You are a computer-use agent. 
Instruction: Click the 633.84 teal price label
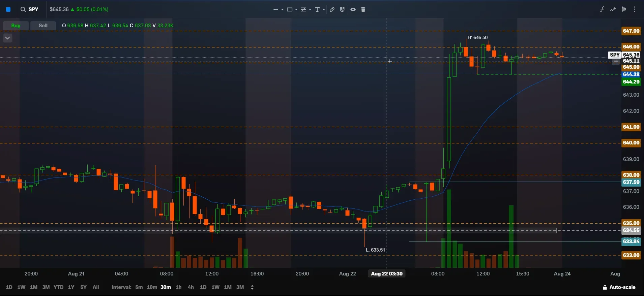(631, 241)
